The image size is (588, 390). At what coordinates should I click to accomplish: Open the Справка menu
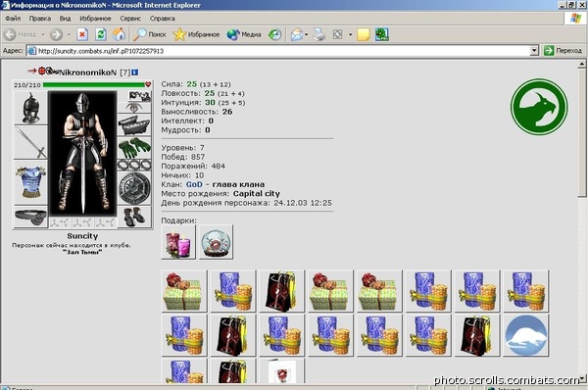point(163,19)
